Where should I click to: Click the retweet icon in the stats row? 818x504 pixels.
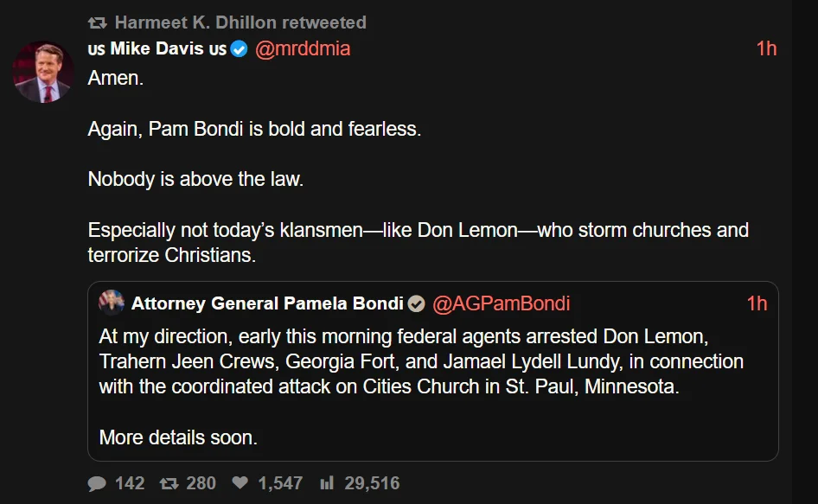tap(169, 483)
